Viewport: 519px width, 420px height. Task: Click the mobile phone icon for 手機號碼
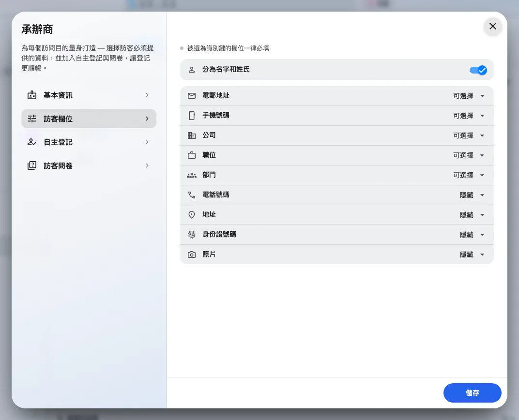pos(192,116)
